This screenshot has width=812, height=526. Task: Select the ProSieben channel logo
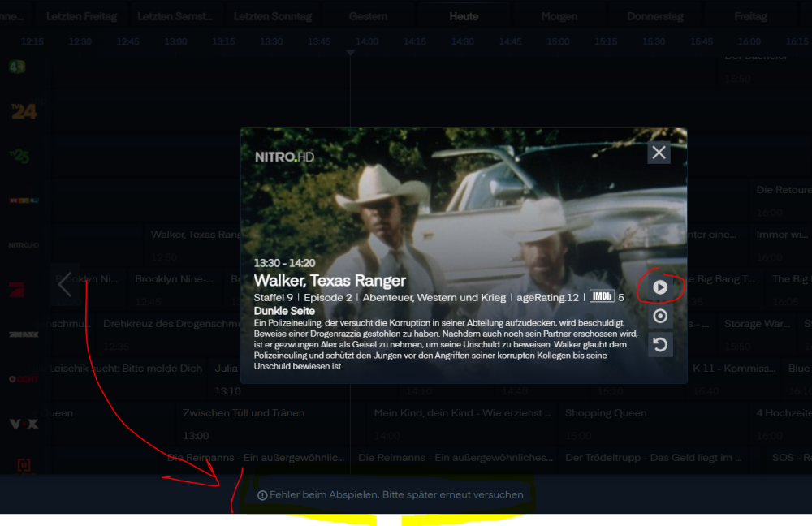[x=16, y=290]
